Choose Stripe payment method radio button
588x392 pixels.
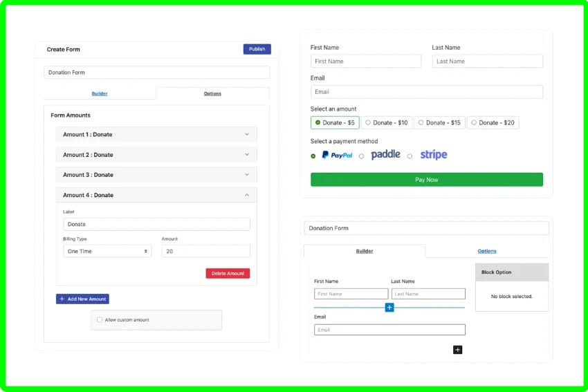coord(410,156)
